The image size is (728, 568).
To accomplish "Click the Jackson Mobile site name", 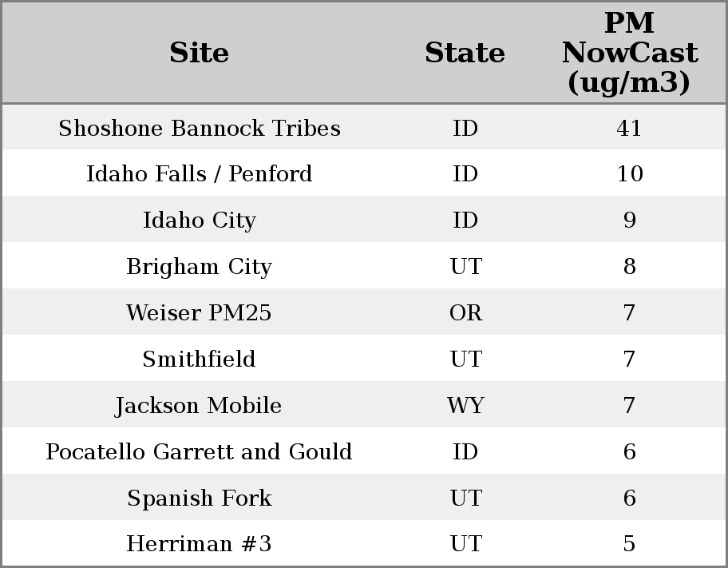I will tap(200, 406).
